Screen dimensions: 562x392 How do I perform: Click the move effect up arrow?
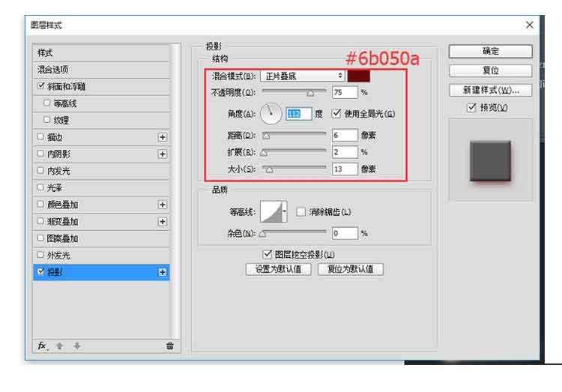pyautogui.click(x=61, y=346)
